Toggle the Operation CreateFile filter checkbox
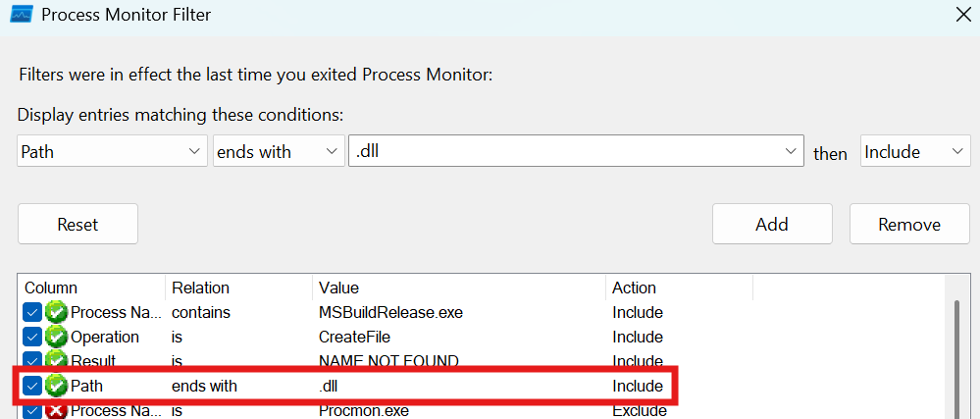 coord(32,337)
